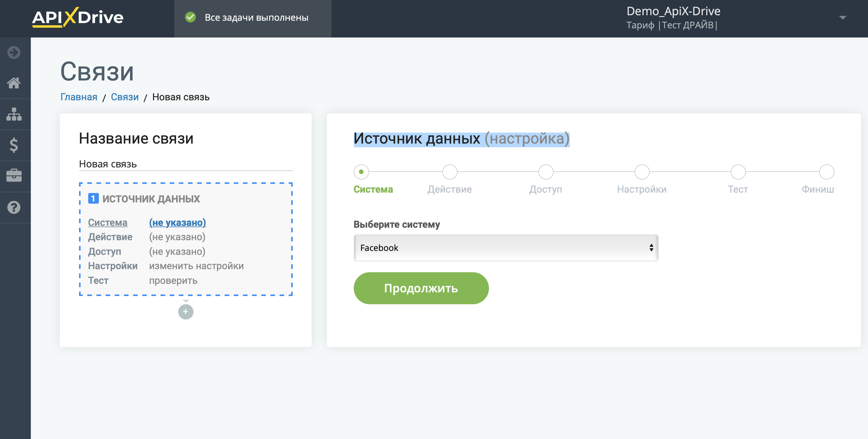Image resolution: width=868 pixels, height=439 pixels.
Task: Add a new block with the plus button
Action: click(186, 312)
